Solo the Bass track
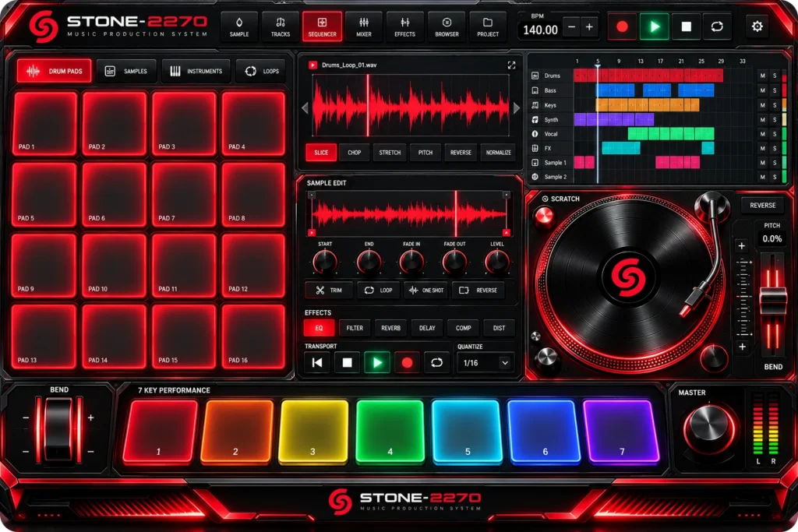Viewport: 798px width, 532px height. click(775, 90)
